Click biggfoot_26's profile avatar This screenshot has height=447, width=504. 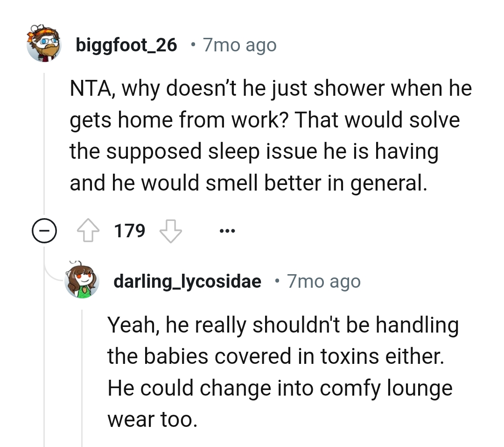click(x=44, y=44)
